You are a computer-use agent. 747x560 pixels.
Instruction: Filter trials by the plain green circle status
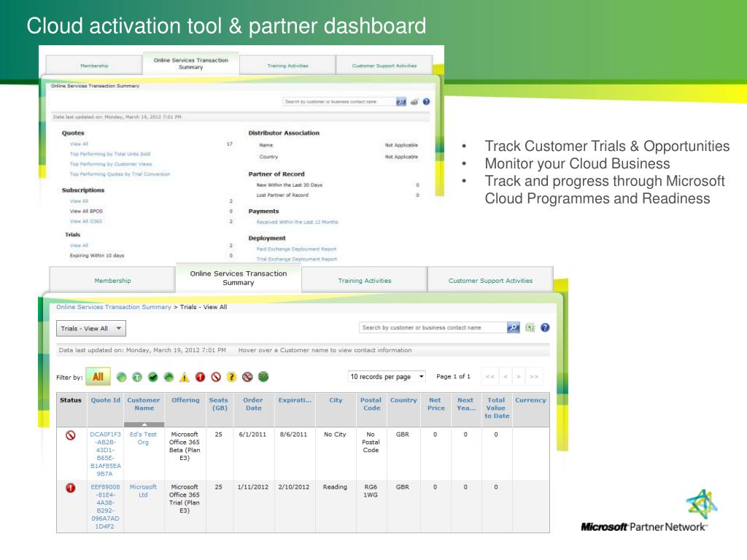click(x=122, y=377)
